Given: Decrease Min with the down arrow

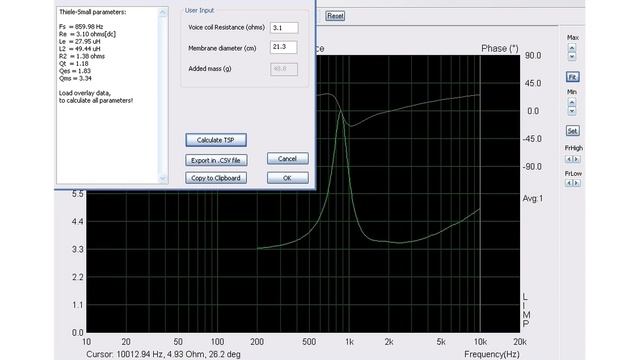Looking at the screenshot, I should pos(572,111).
